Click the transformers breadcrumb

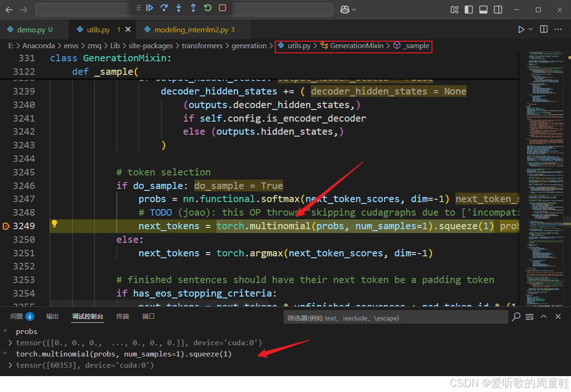[202, 46]
